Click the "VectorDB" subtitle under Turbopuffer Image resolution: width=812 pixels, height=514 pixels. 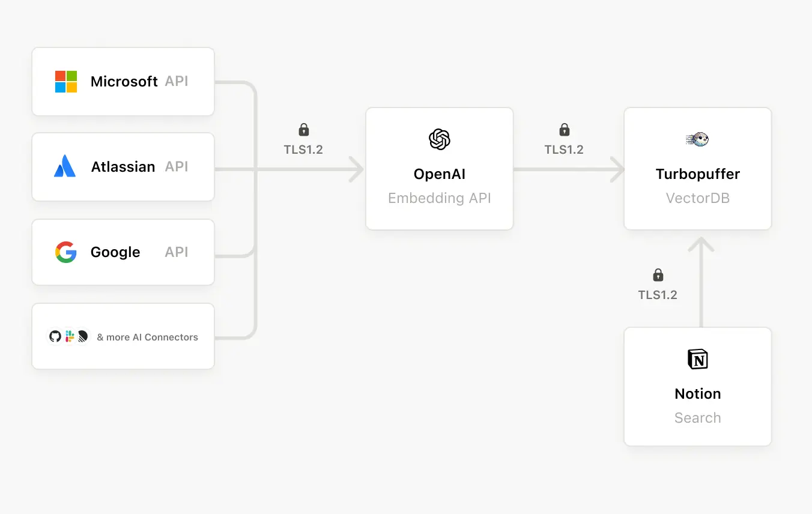pyautogui.click(x=697, y=198)
